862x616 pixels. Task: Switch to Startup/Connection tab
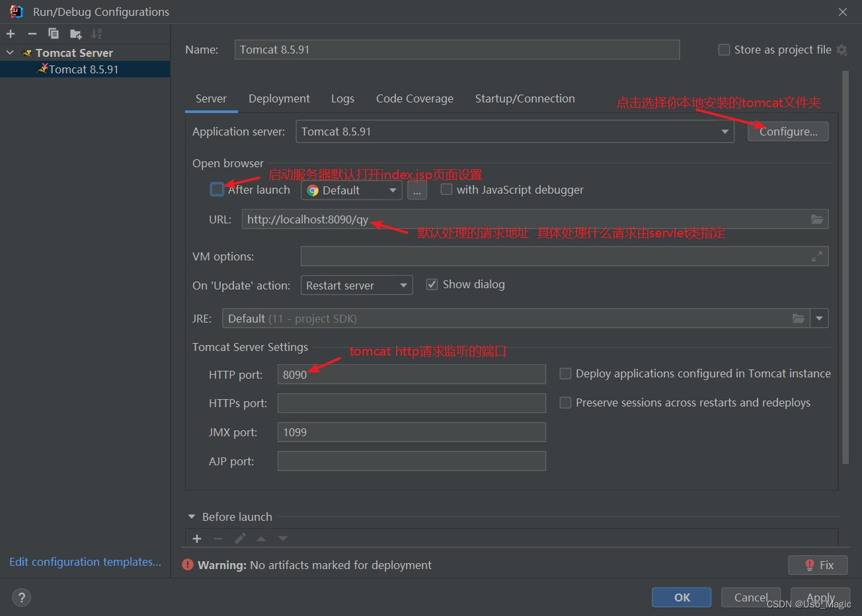pos(525,98)
